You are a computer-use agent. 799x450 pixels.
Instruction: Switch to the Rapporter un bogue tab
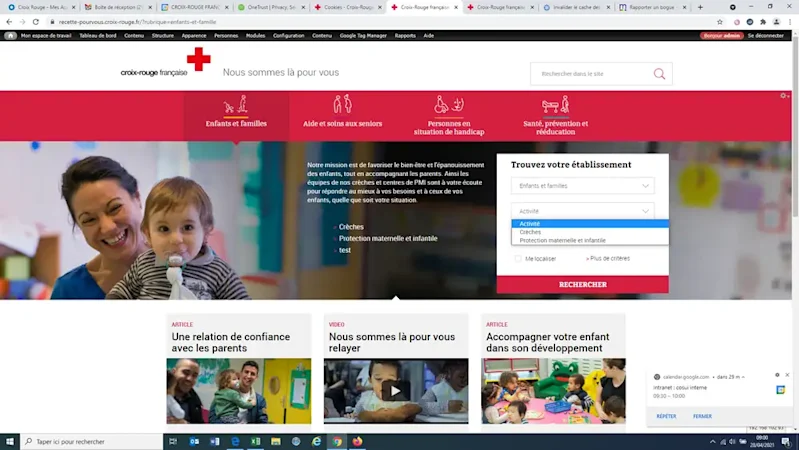click(653, 7)
